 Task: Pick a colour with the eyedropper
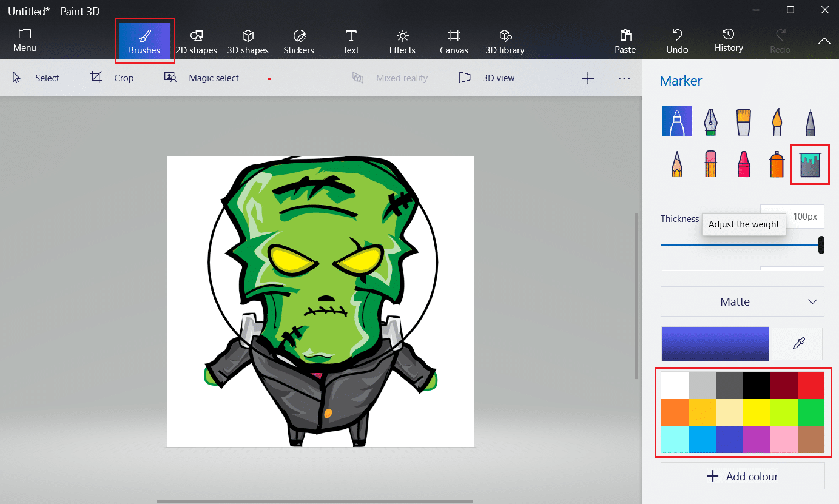coord(797,344)
